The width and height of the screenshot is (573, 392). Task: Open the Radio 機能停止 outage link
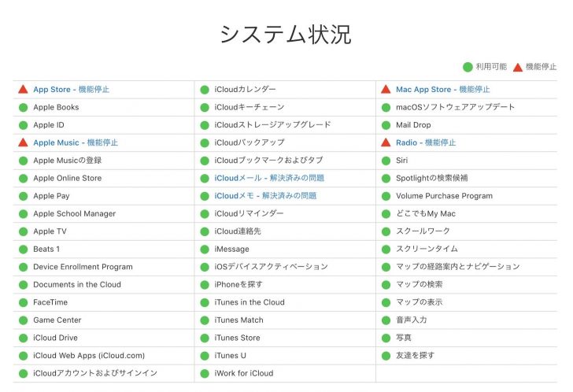[x=426, y=142]
